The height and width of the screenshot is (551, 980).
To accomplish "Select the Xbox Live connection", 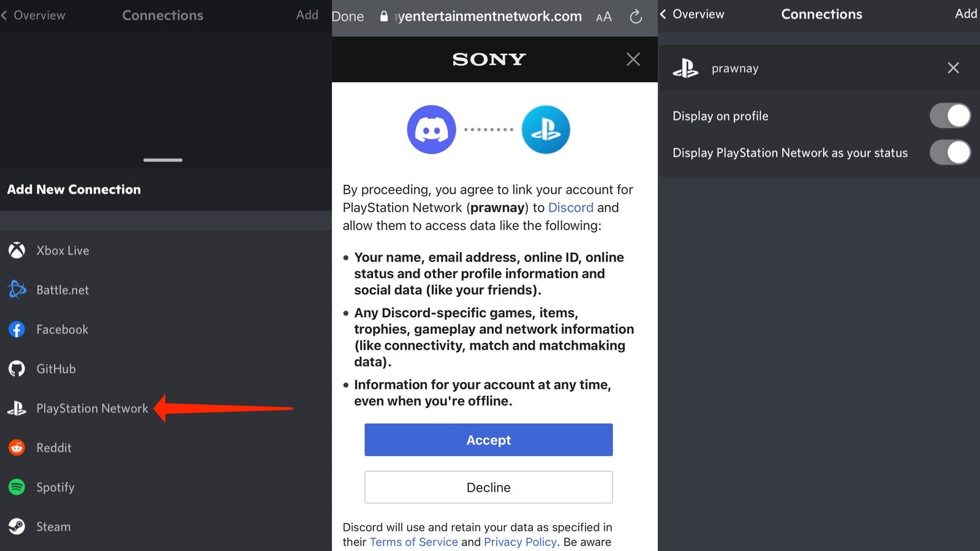I will click(x=166, y=250).
